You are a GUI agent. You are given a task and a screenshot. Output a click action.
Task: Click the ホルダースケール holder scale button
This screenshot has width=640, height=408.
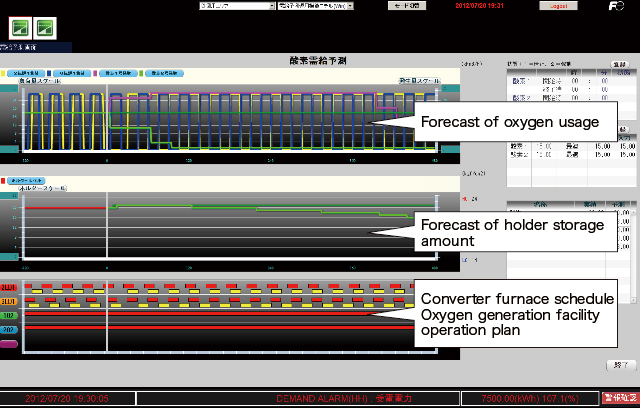[x=42, y=188]
